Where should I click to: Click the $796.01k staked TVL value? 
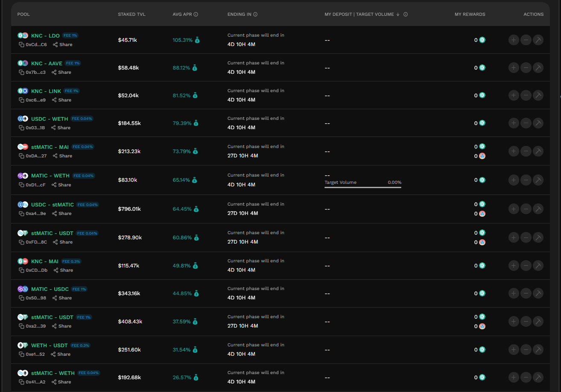click(x=129, y=209)
